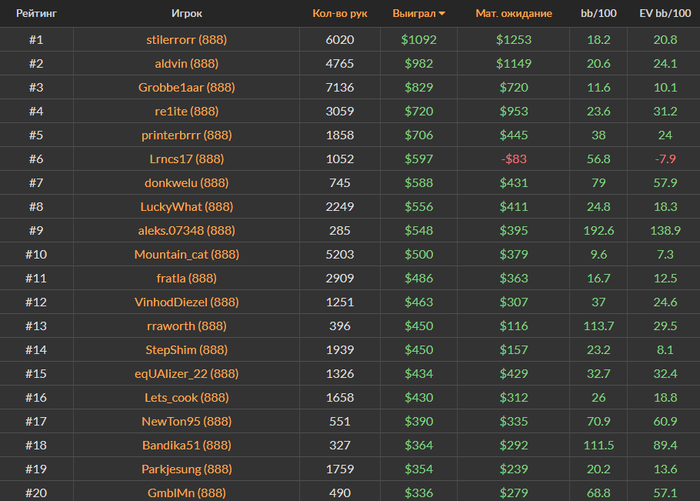
Task: Sort table by Выиграл header text
Action: (414, 13)
